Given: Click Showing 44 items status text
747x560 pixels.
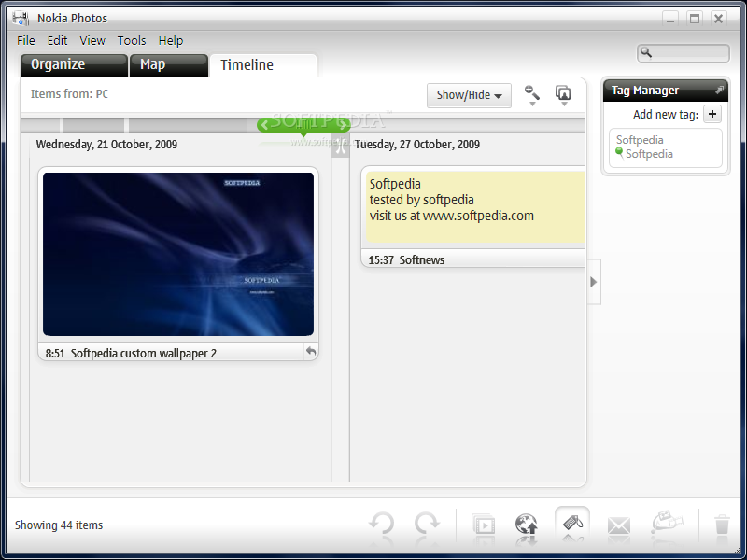Looking at the screenshot, I should 59,525.
